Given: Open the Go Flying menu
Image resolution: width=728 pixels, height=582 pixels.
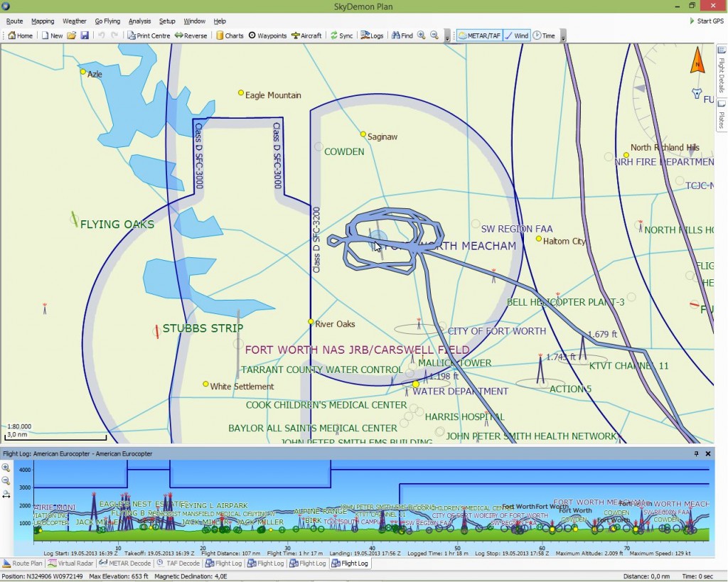Looking at the screenshot, I should pyautogui.click(x=107, y=21).
